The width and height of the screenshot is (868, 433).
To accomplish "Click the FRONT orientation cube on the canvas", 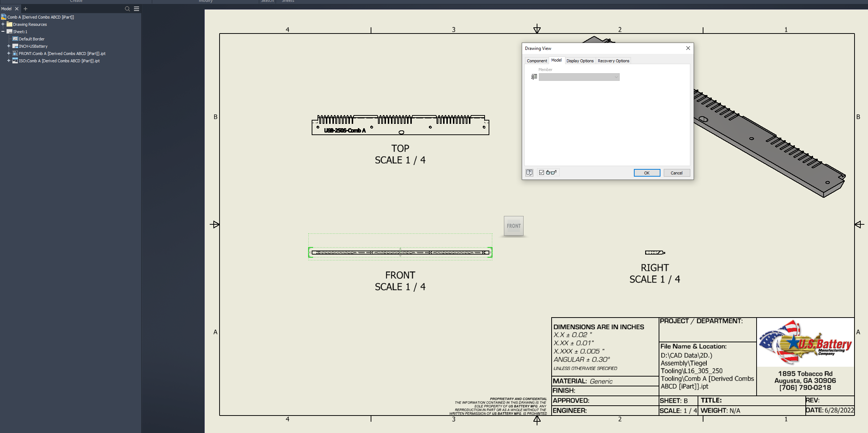I will [513, 226].
